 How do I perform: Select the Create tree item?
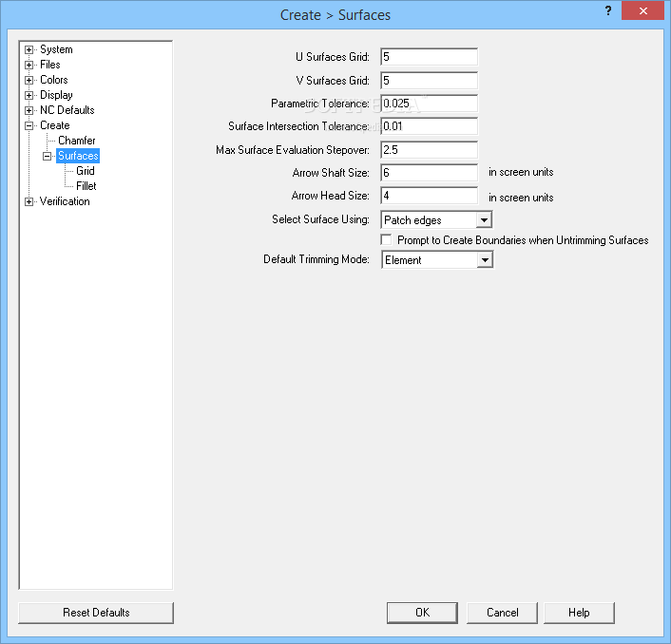[x=55, y=125]
